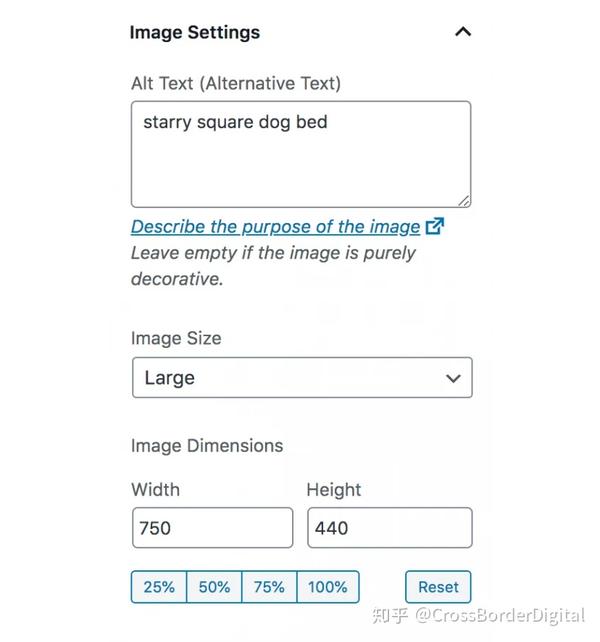Click the "Width" label text
The width and height of the screenshot is (600, 642).
point(155,490)
